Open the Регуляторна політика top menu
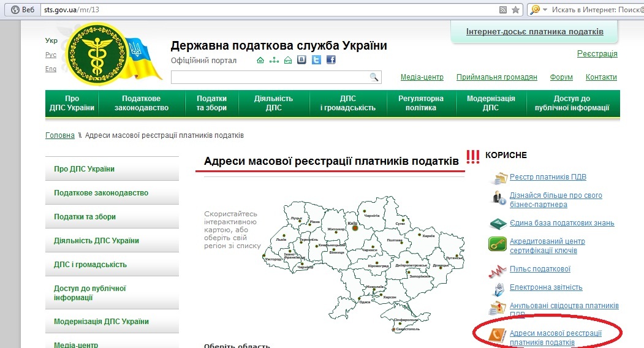 pyautogui.click(x=421, y=103)
